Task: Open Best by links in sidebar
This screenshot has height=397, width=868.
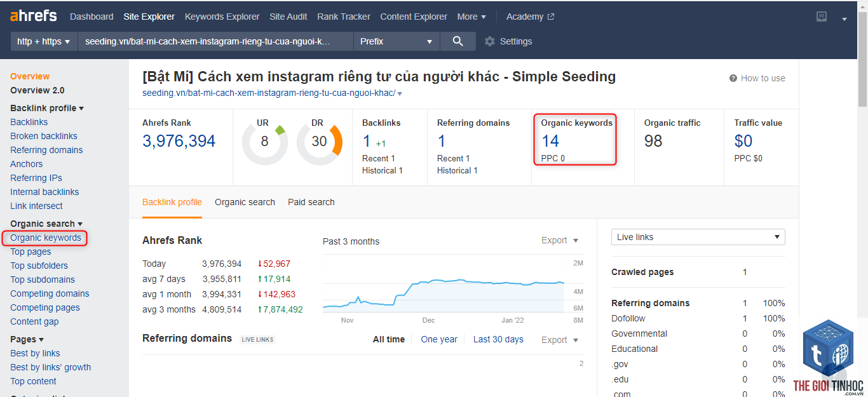Action: click(x=35, y=353)
